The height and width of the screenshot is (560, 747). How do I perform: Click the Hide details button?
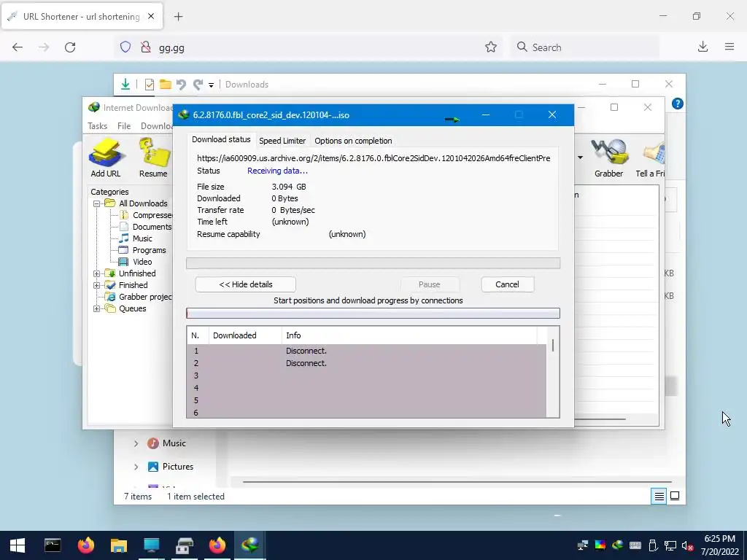[245, 284]
